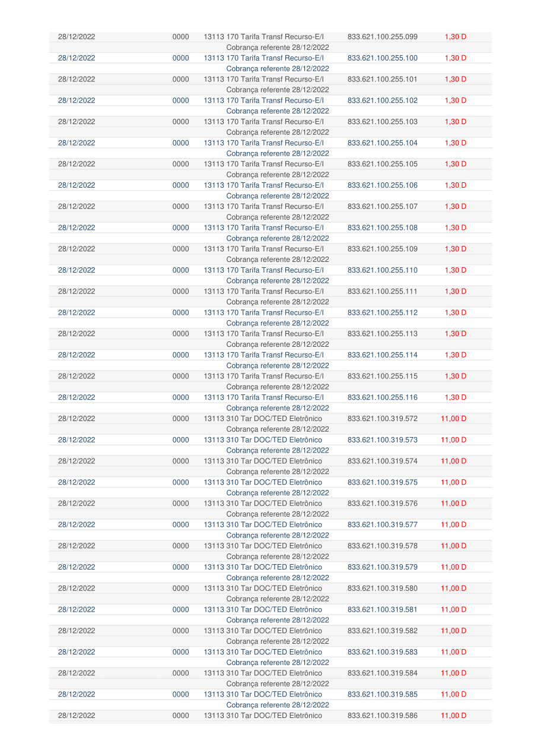Click the 28/12/2022 date for document ending 255.105
This screenshot has width=534, height=756.
click(77, 164)
